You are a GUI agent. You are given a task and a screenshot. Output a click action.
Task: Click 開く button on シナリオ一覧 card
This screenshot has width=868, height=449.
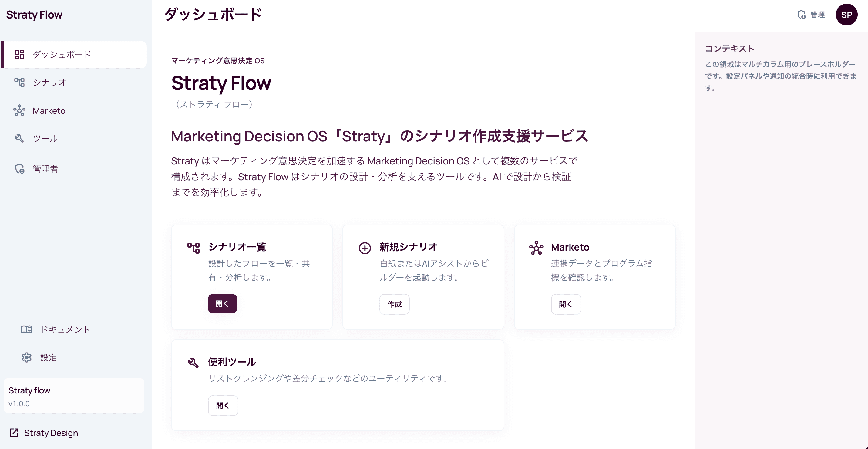pyautogui.click(x=222, y=304)
